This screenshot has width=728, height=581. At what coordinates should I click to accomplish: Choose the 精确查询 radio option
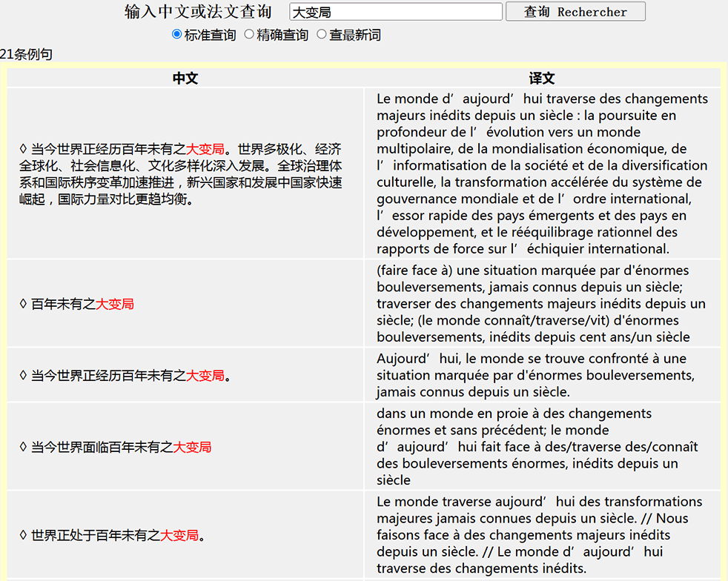249,34
